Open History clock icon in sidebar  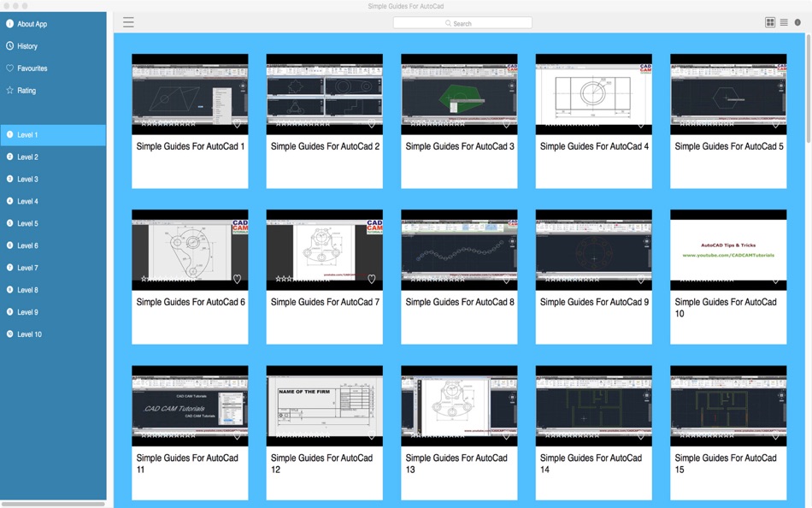tap(9, 45)
